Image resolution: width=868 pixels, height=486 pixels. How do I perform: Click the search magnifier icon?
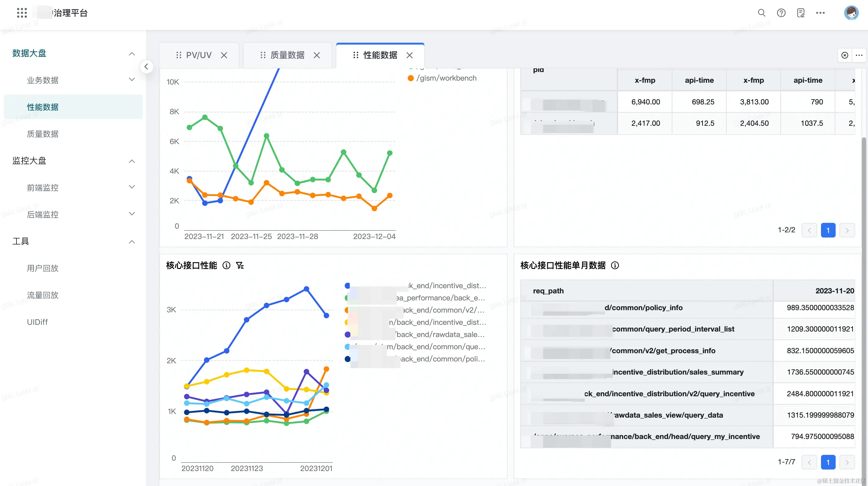click(761, 13)
